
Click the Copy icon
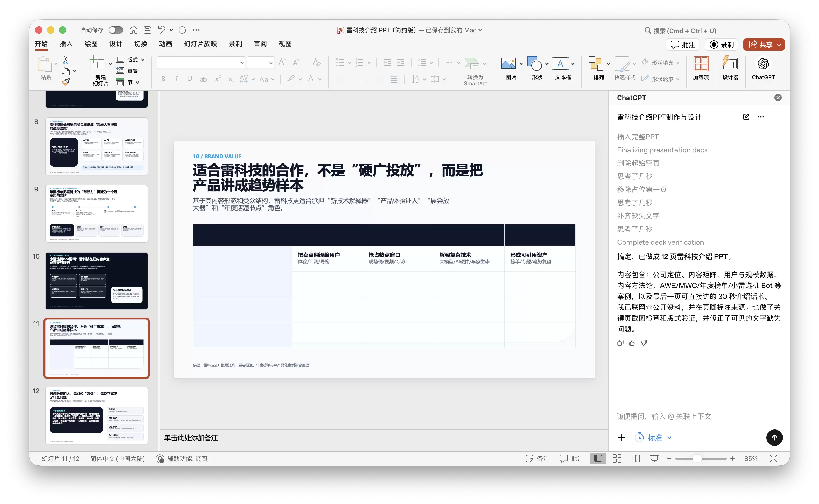point(66,71)
